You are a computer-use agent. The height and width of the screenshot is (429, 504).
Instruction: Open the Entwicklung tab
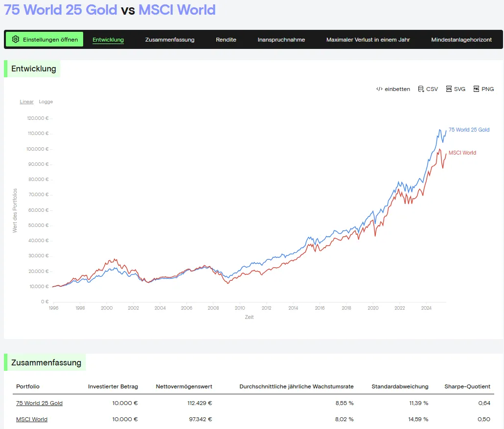point(108,40)
